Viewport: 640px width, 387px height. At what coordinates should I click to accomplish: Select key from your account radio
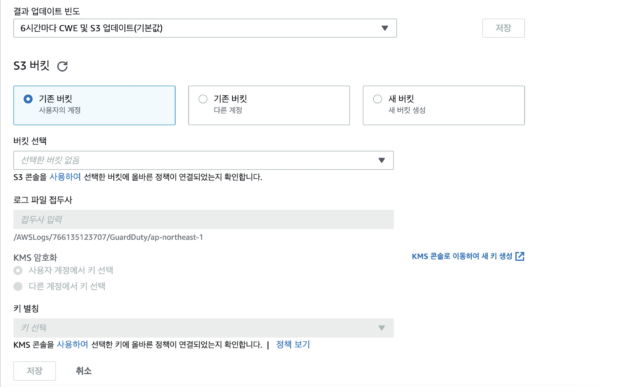pos(18,270)
